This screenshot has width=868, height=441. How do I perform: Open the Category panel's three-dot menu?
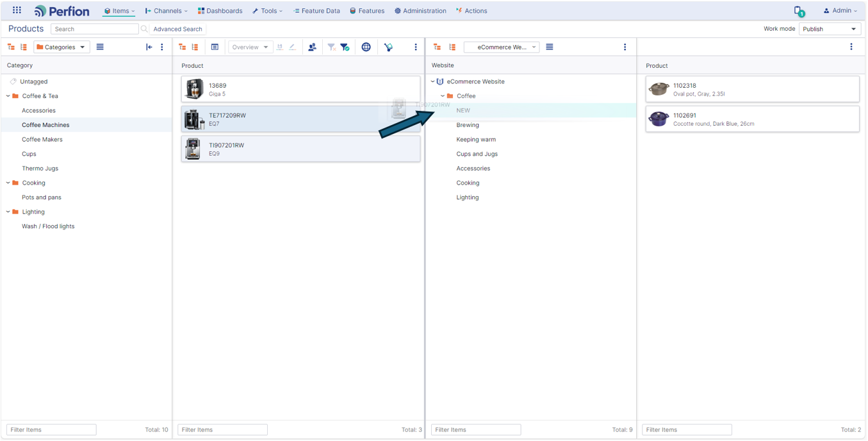click(162, 47)
